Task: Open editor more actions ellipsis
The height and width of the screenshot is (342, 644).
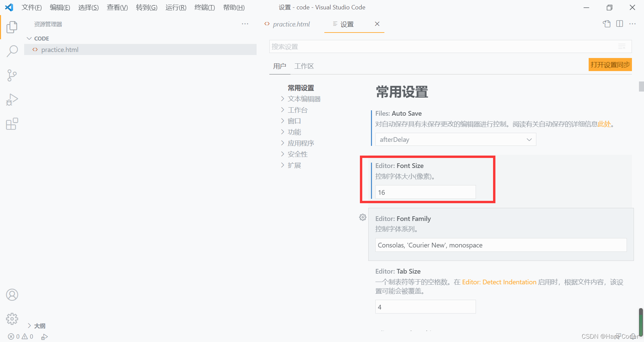Action: (x=633, y=24)
